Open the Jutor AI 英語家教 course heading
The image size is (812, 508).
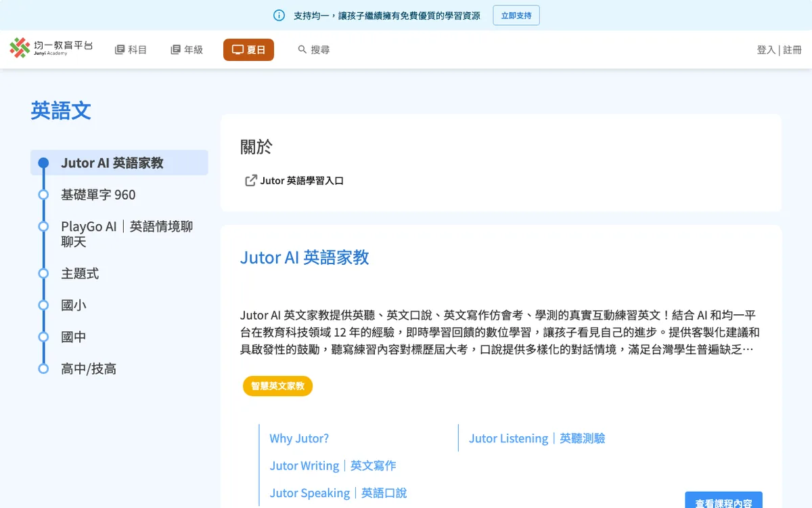(304, 257)
